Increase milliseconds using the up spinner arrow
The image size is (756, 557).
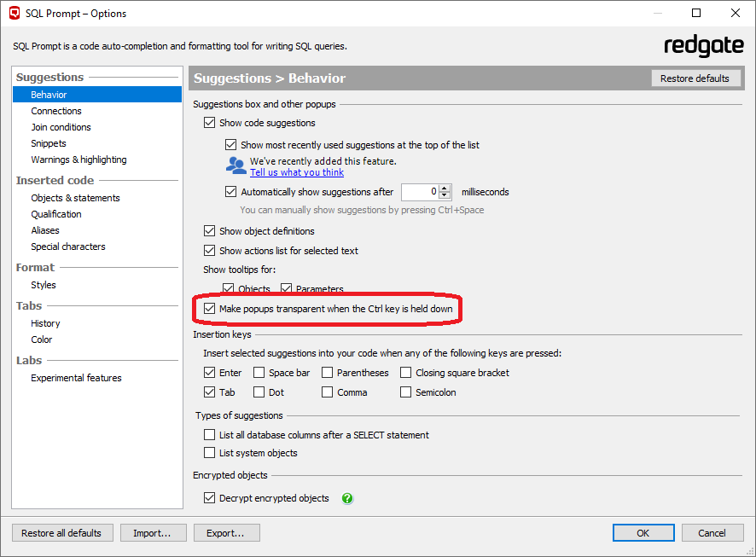(x=445, y=189)
